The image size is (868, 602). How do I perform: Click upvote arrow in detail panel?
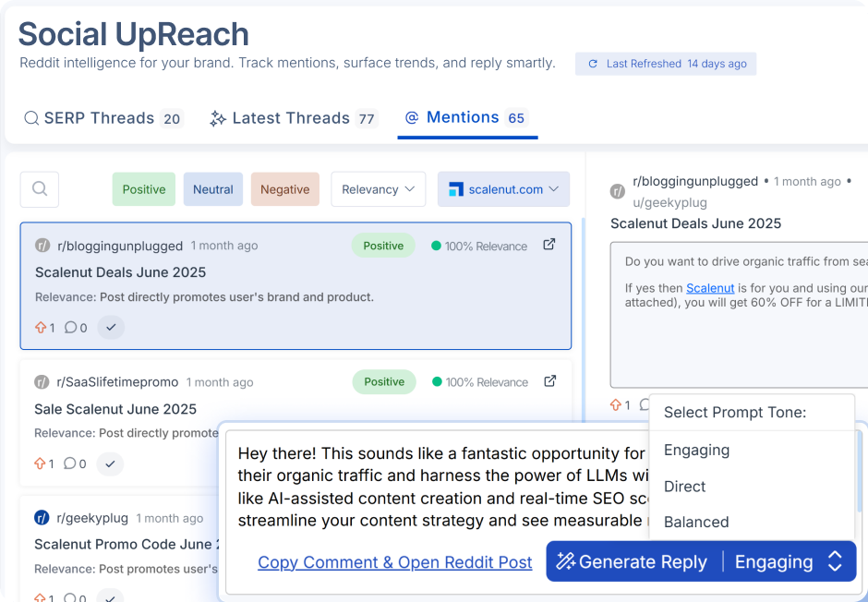point(616,404)
